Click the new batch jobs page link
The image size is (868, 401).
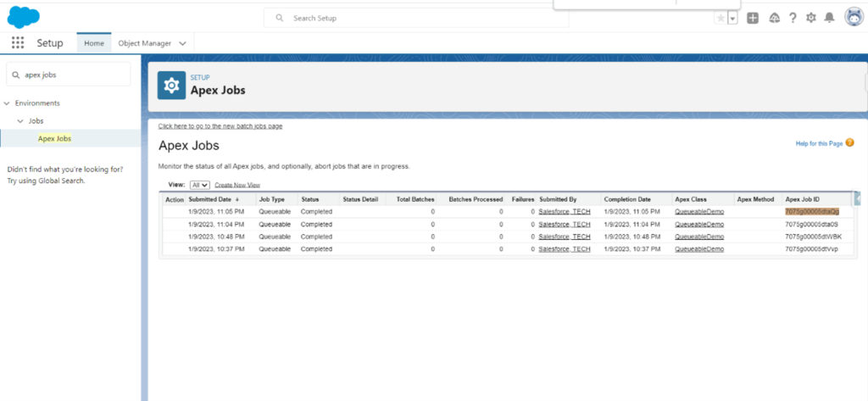(x=220, y=125)
